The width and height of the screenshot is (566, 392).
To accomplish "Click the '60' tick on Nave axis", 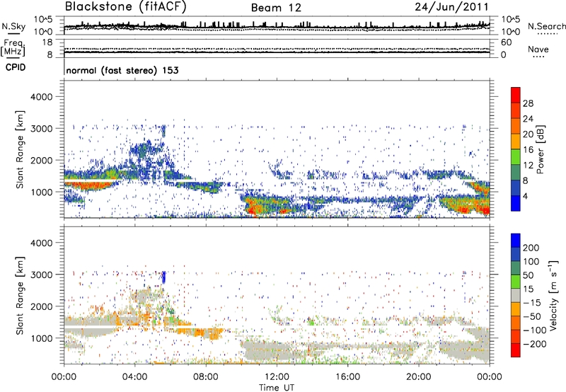I will 506,42.
